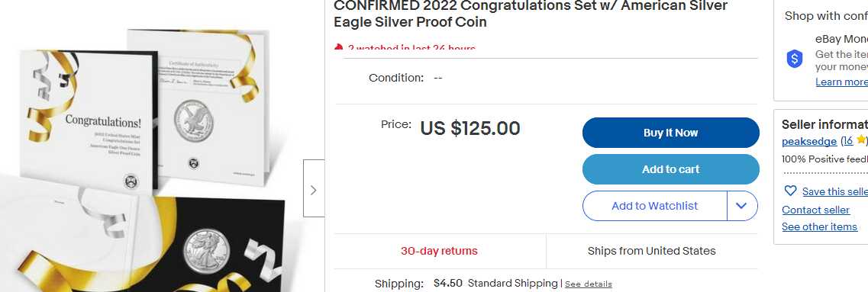Open shipping See details link
Viewport: 868px width, 292px height.
click(589, 284)
